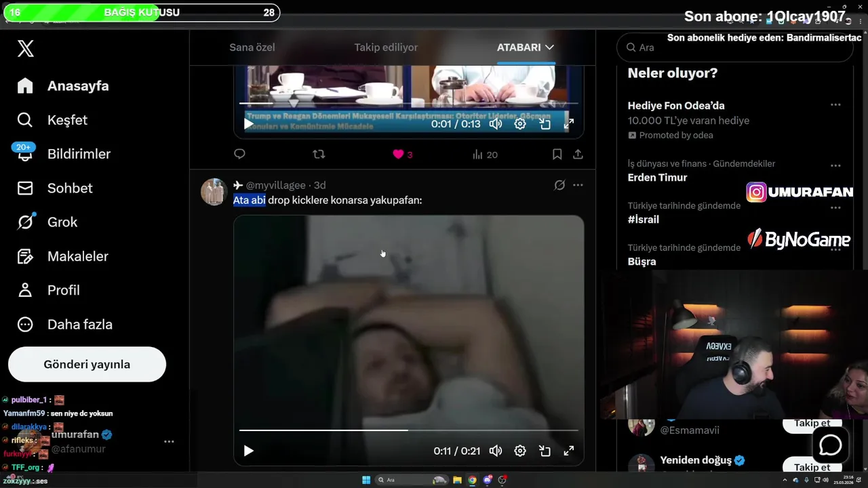This screenshot has width=868, height=488.
Task: Seek the 0:21 video progress bar
Action: coord(409,430)
